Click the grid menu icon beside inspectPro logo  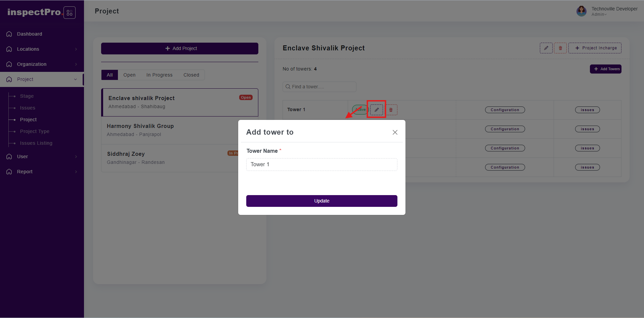pyautogui.click(x=70, y=13)
